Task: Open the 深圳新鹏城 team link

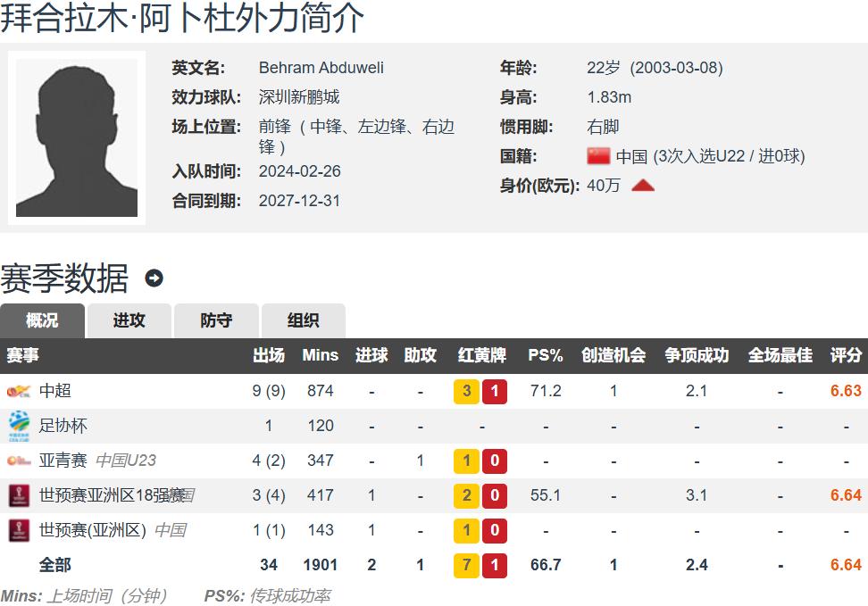Action: click(x=298, y=97)
